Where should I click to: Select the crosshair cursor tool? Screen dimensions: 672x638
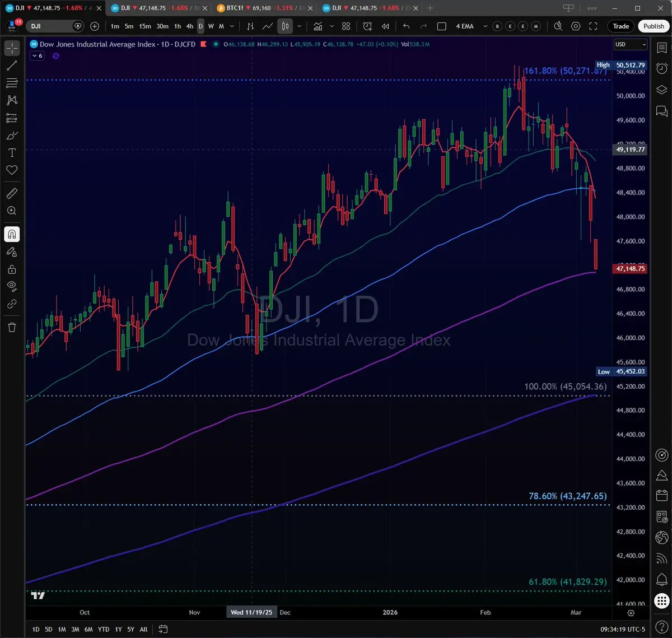tap(12, 48)
